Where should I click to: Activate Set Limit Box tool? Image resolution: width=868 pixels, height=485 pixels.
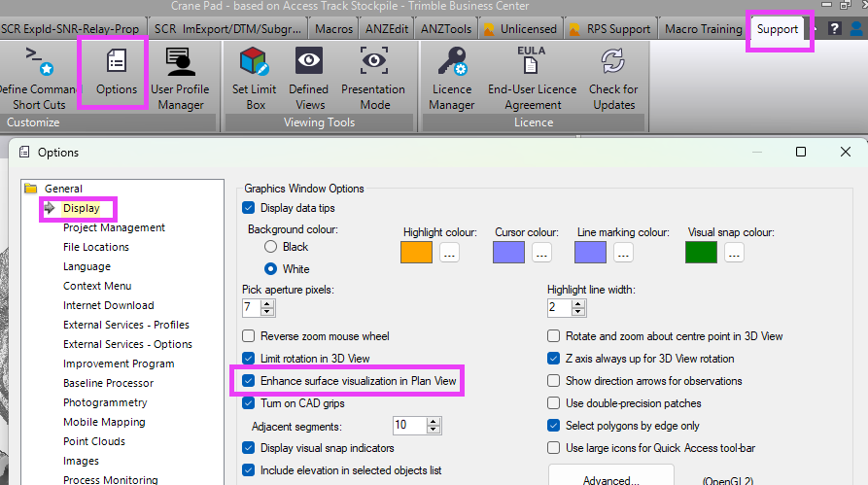(254, 78)
